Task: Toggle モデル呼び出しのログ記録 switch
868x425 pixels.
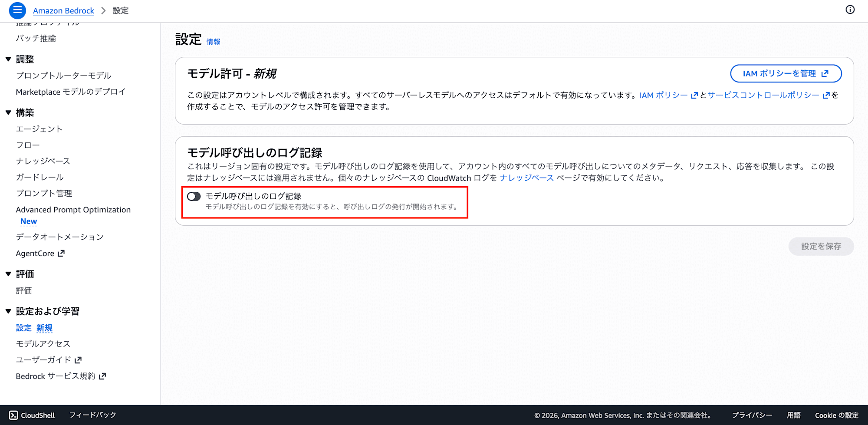Action: (194, 197)
